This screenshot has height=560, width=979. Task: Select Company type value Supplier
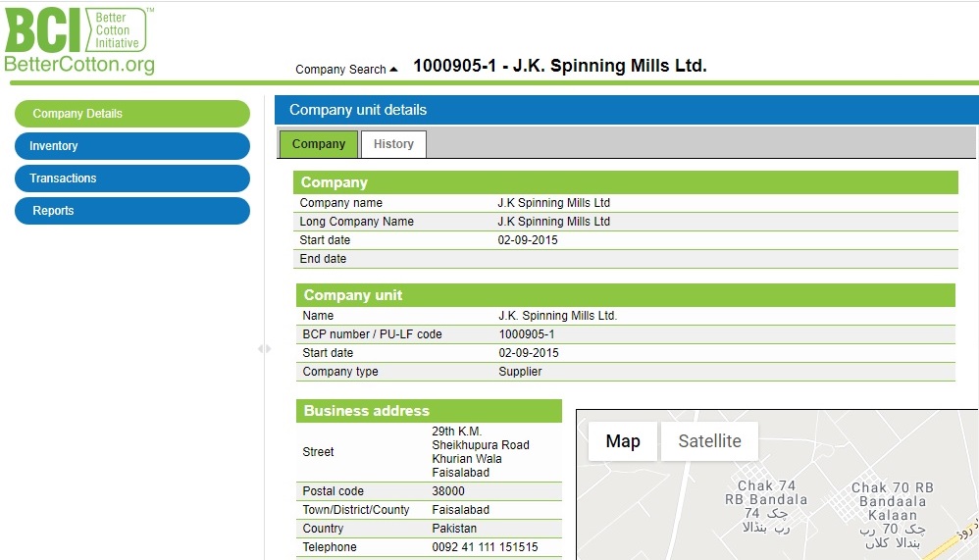click(x=520, y=372)
